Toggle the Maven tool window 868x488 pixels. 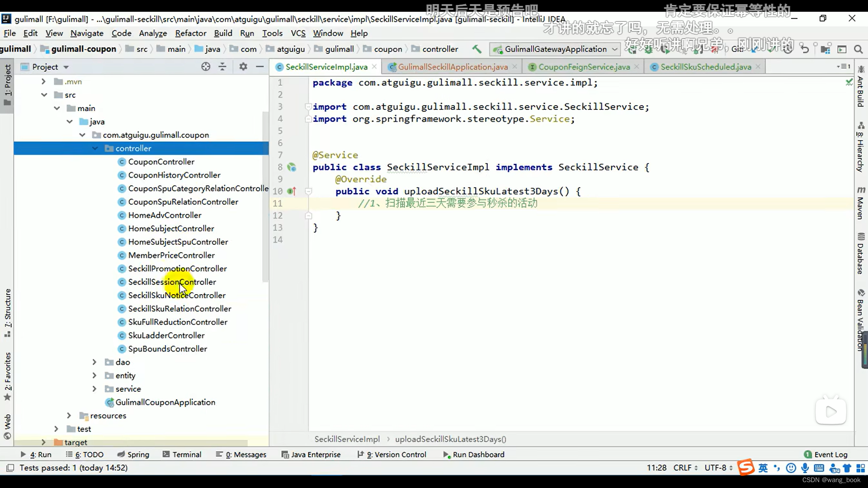pyautogui.click(x=861, y=203)
